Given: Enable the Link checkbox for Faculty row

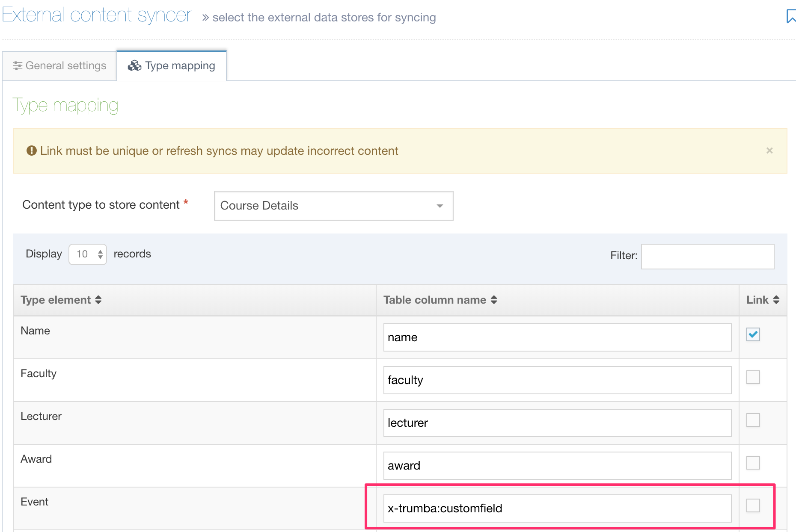Looking at the screenshot, I should [x=753, y=377].
